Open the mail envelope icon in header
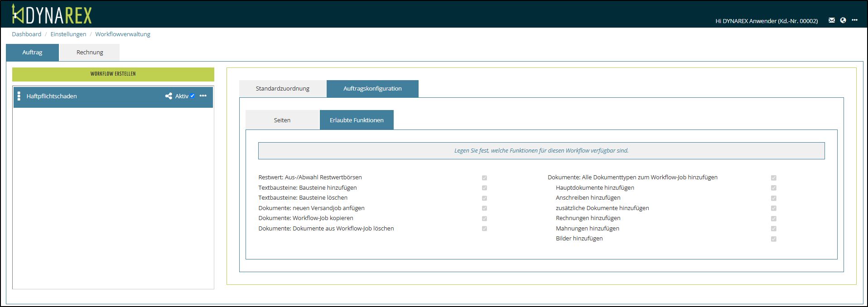Image resolution: width=868 pixels, height=307 pixels. click(831, 20)
